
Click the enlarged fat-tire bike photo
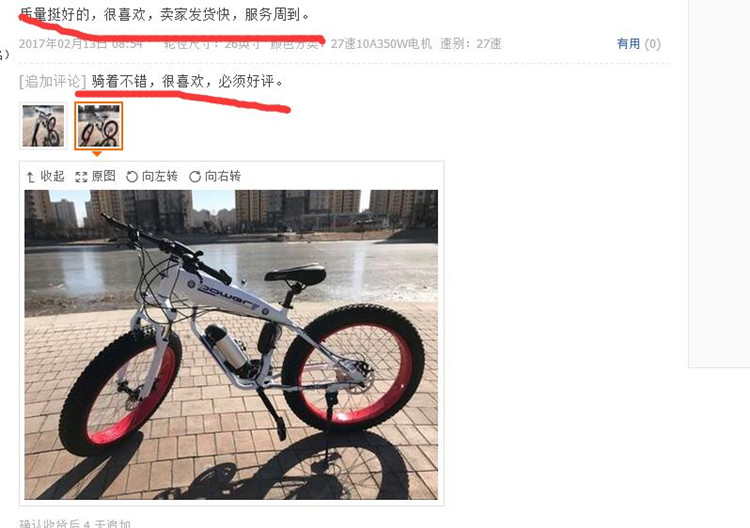(231, 345)
